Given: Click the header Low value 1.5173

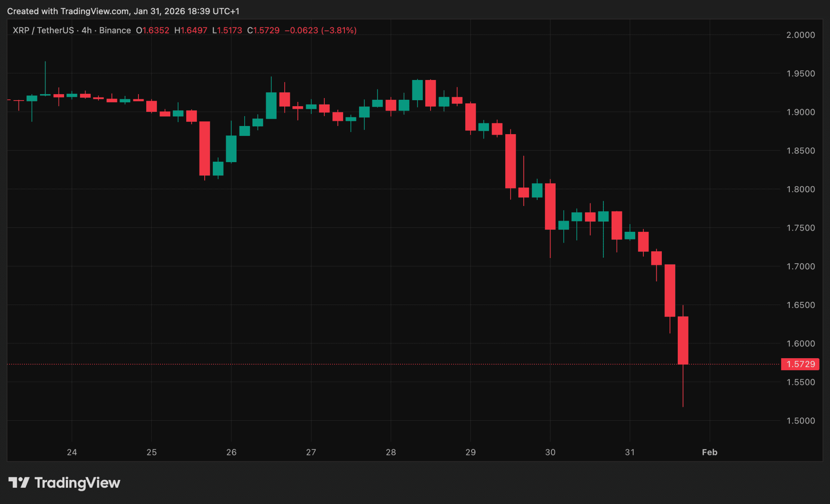Looking at the screenshot, I should point(229,31).
